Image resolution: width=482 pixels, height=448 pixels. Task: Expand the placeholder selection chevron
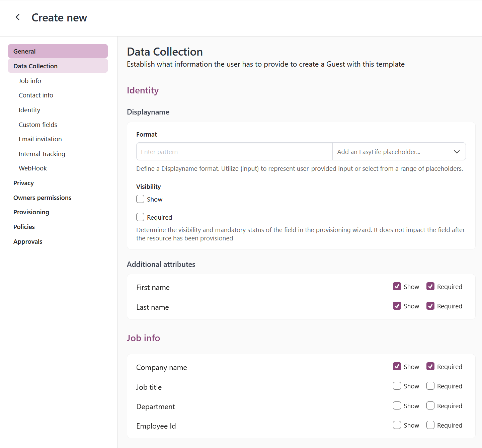coord(457,152)
